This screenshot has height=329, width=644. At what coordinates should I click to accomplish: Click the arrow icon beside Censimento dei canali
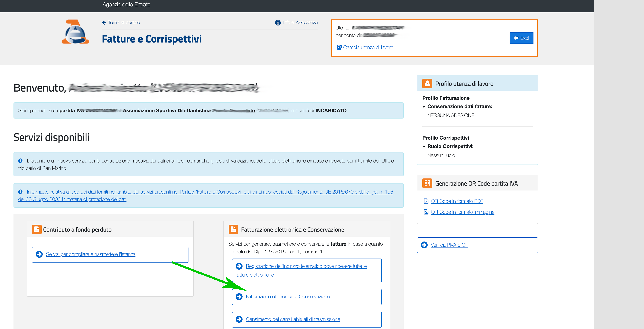point(239,319)
